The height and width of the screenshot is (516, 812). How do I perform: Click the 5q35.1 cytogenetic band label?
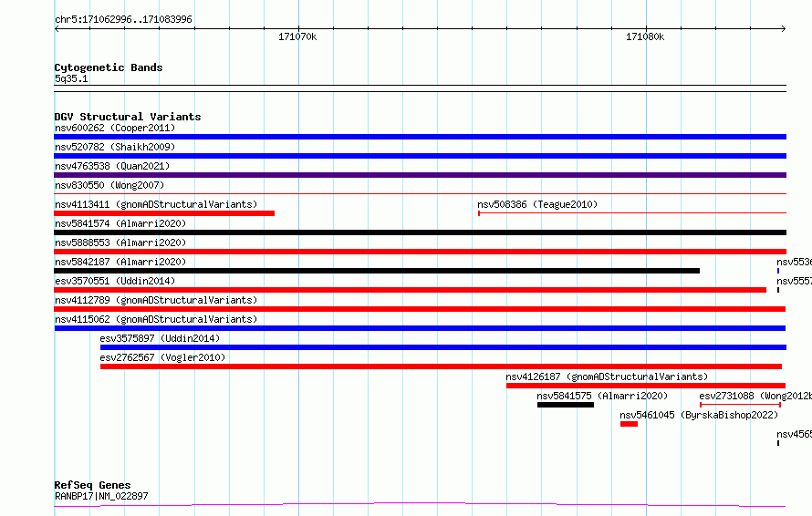click(71, 78)
